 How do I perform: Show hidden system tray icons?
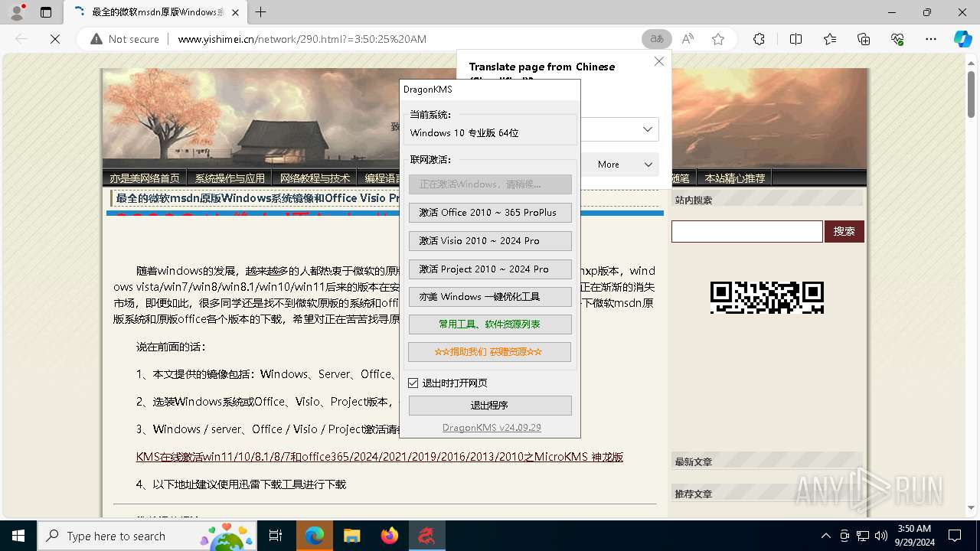(x=825, y=536)
